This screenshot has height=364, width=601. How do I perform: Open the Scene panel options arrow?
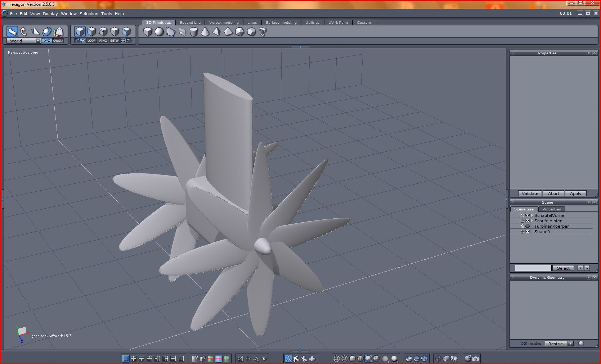tap(589, 203)
